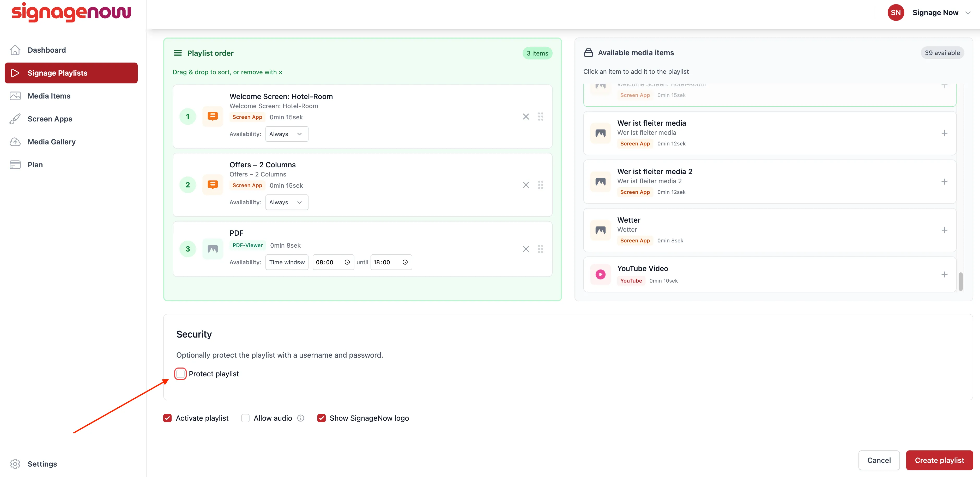Open the clock picker for 08:00 start time
This screenshot has height=477, width=980.
pos(347,262)
